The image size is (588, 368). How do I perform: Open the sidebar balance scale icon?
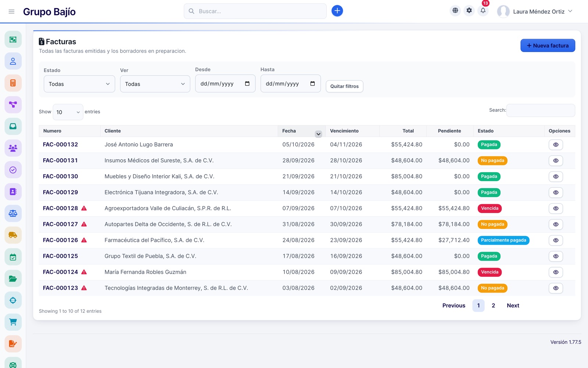click(x=13, y=213)
